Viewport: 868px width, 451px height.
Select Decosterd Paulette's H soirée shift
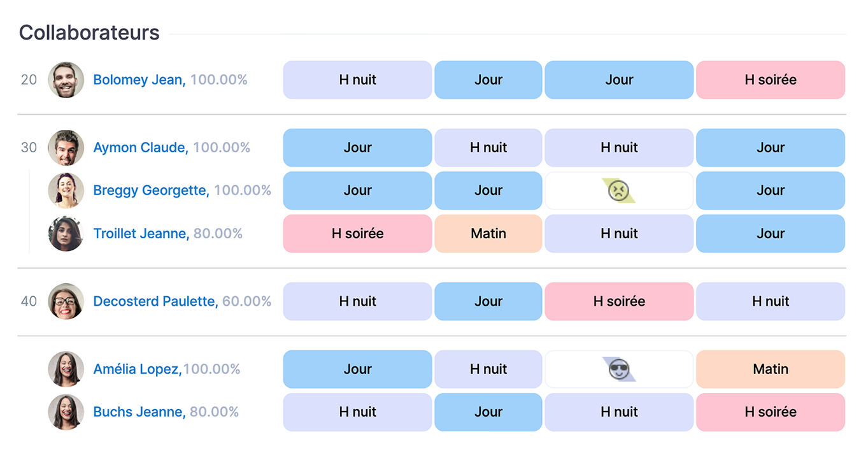point(618,301)
